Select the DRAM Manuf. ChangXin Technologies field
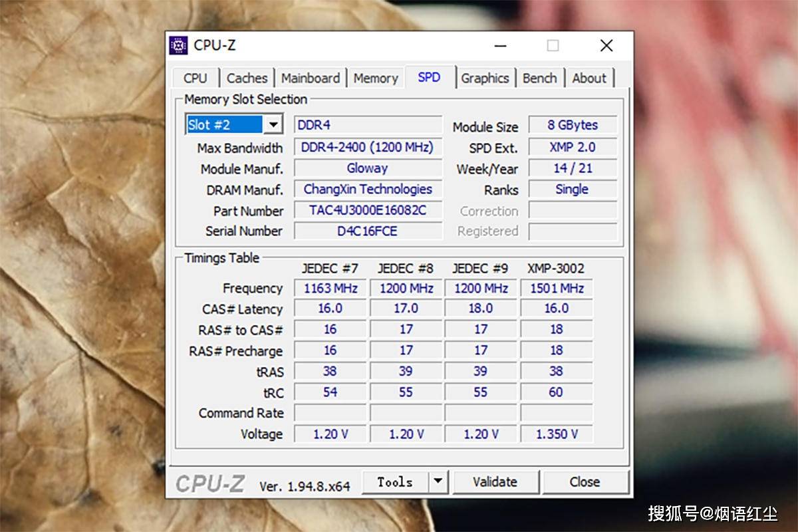The image size is (798, 532). (368, 190)
